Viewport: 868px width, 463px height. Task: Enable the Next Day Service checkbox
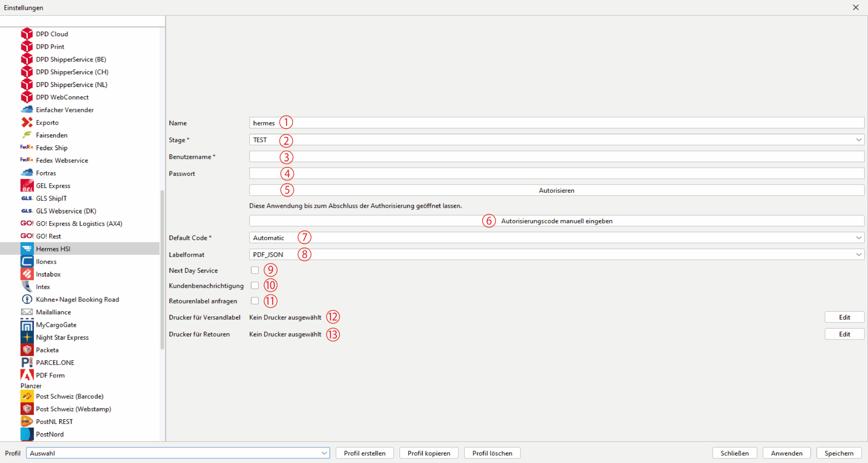[255, 270]
